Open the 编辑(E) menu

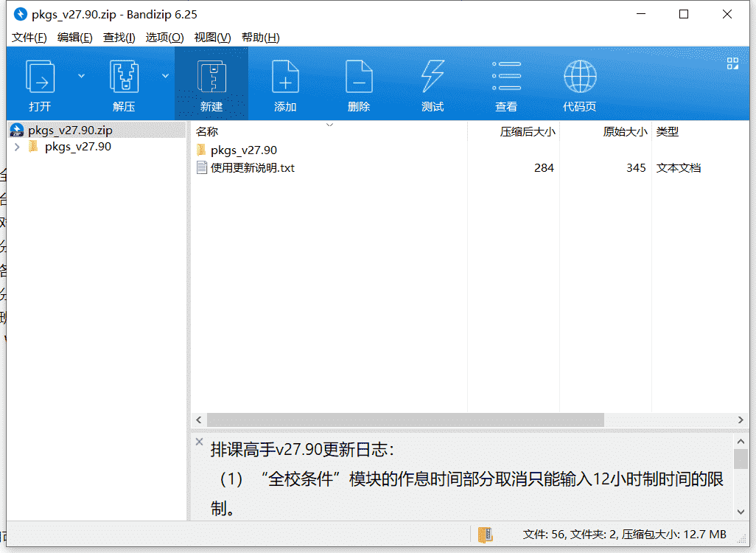click(74, 37)
